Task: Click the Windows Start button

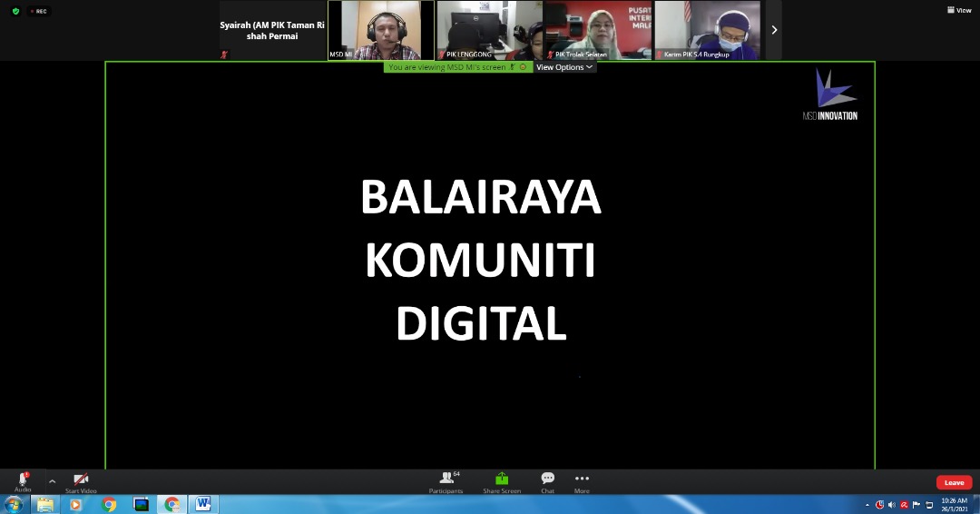Action: 14,504
